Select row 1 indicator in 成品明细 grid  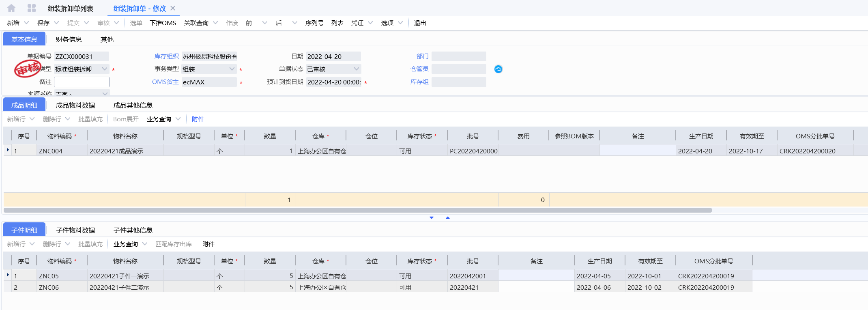pos(8,151)
